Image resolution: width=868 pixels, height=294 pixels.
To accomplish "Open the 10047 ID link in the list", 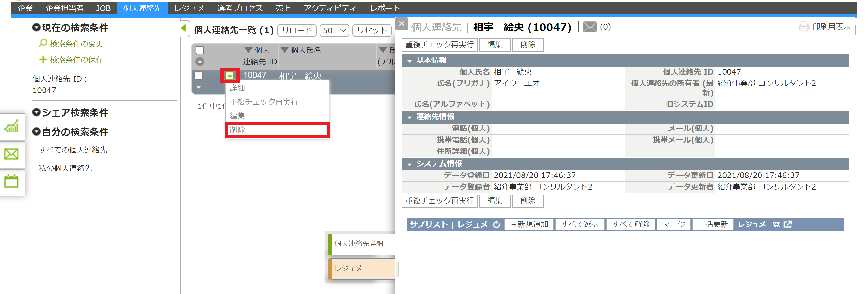I will (x=255, y=75).
